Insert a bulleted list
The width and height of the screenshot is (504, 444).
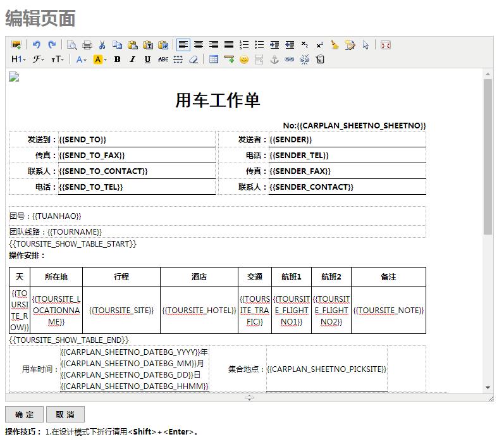point(259,45)
